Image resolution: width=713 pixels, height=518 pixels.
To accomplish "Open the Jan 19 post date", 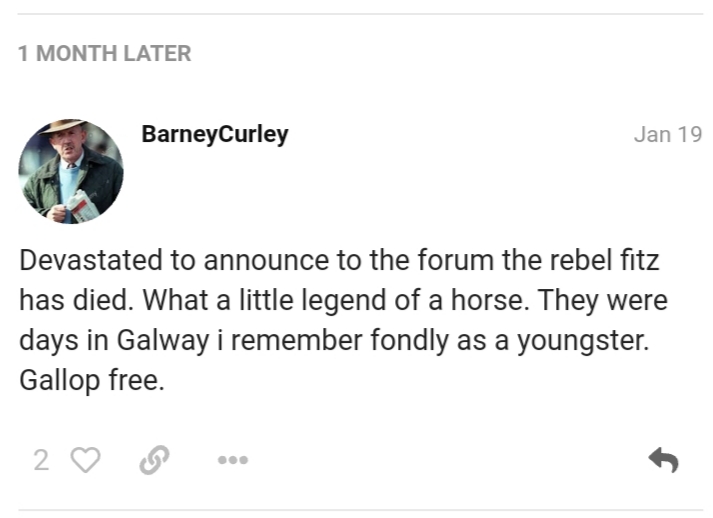I will (668, 135).
